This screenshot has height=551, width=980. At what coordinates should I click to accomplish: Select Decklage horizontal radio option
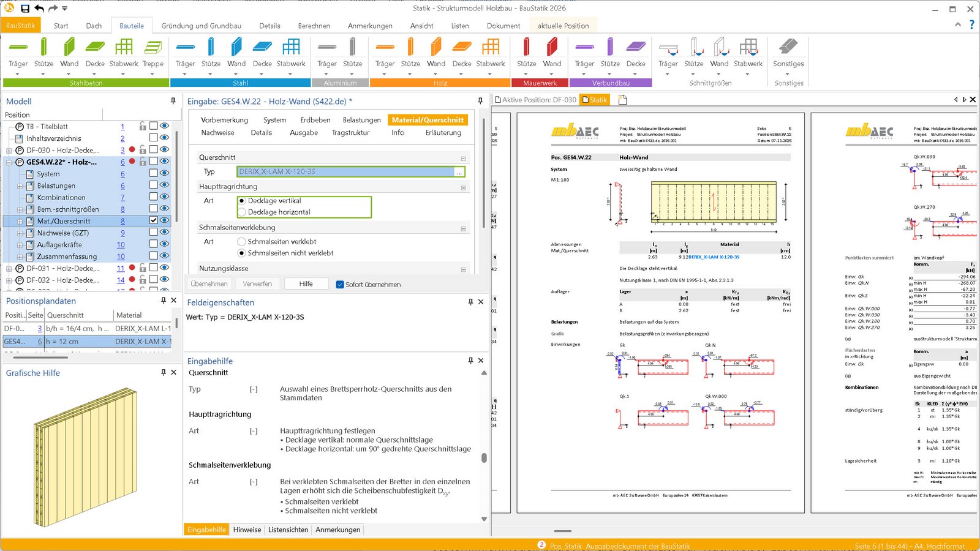click(243, 212)
